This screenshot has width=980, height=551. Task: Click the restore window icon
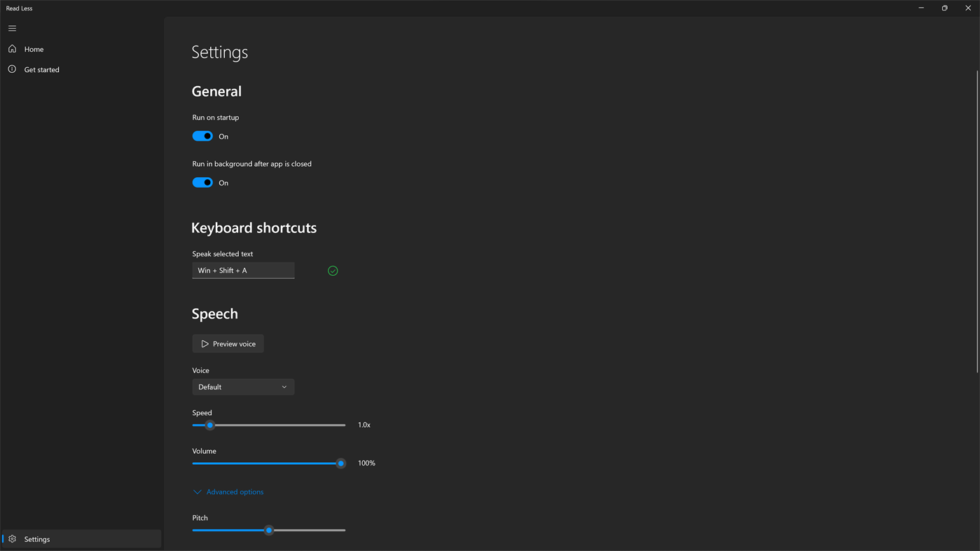coord(944,8)
